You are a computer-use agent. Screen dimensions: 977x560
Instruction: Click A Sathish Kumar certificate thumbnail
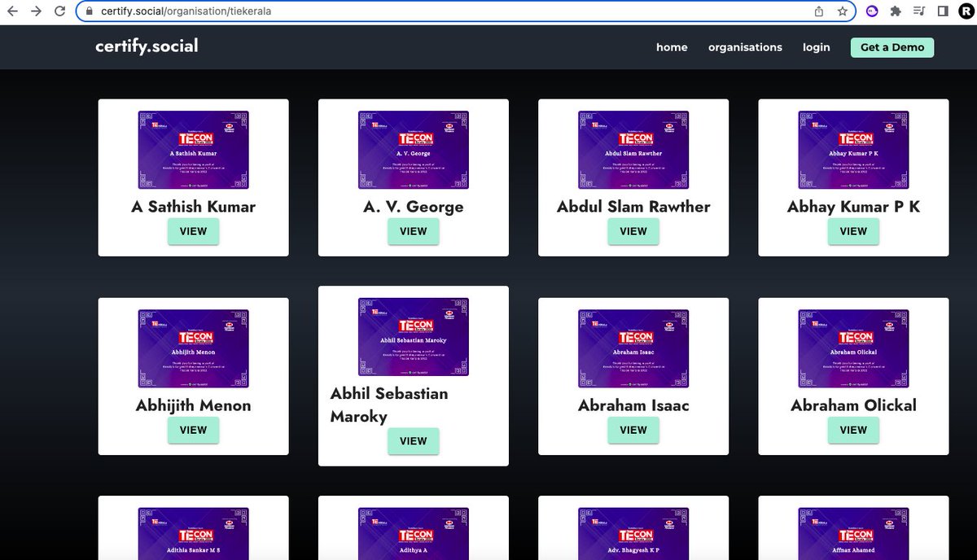coord(193,150)
